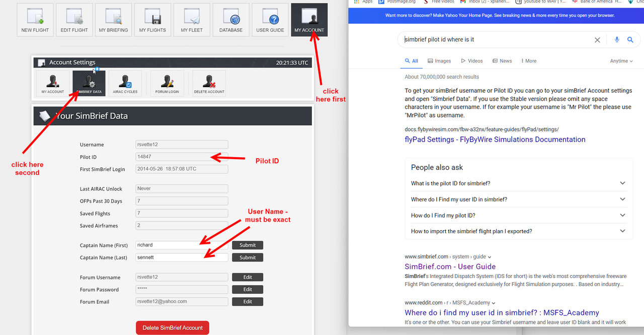Focus the Captain Name (Last) field

[182, 257]
